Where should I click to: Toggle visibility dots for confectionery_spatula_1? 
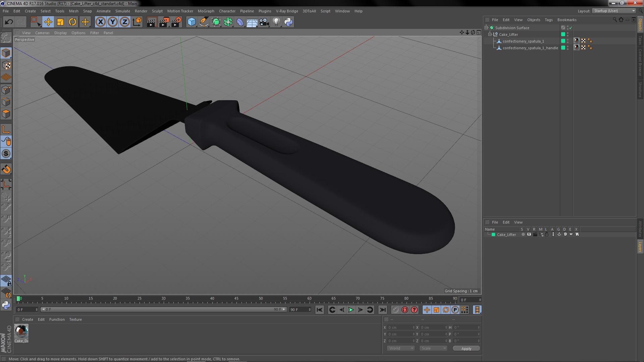click(568, 41)
